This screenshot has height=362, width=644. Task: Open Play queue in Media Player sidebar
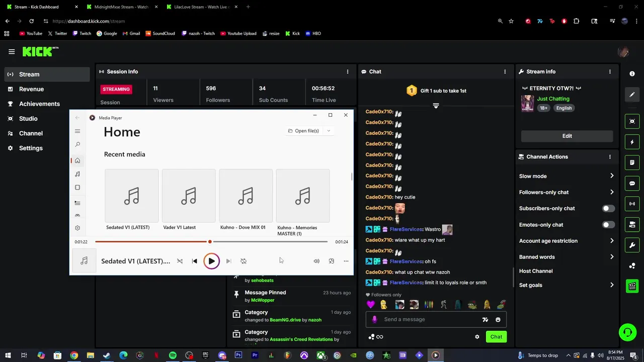pyautogui.click(x=77, y=203)
